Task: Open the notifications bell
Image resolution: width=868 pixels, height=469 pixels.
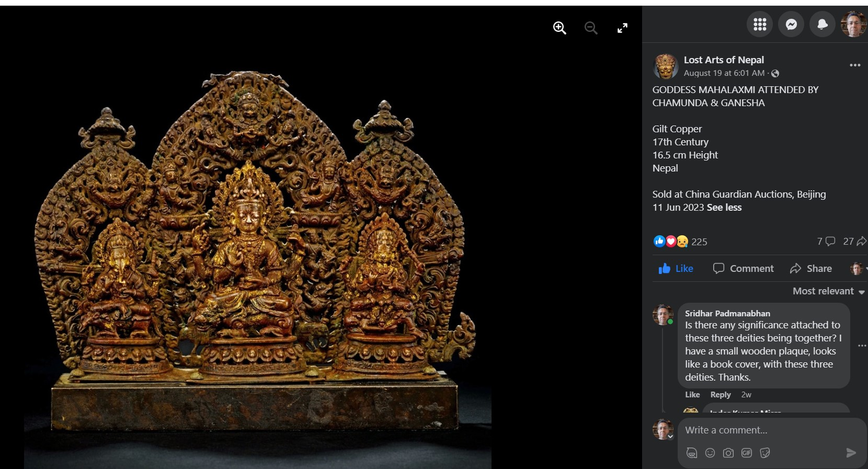Action: (823, 24)
